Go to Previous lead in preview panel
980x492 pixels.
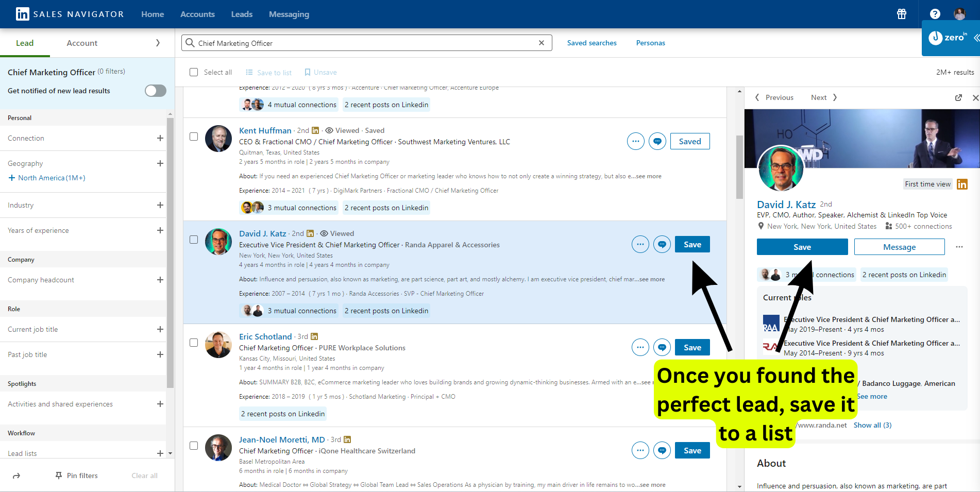pyautogui.click(x=774, y=97)
